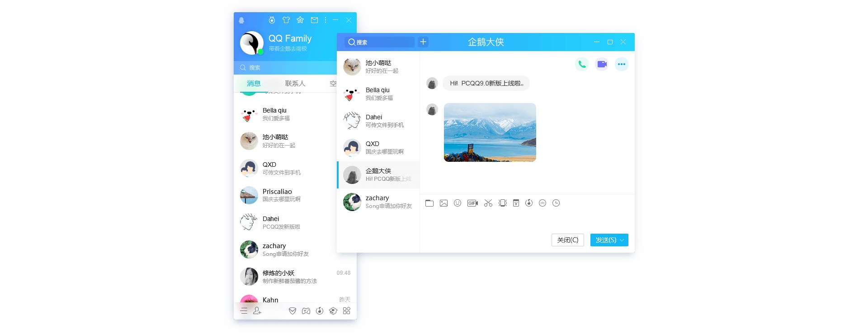Start a video call in chat window

click(x=602, y=64)
